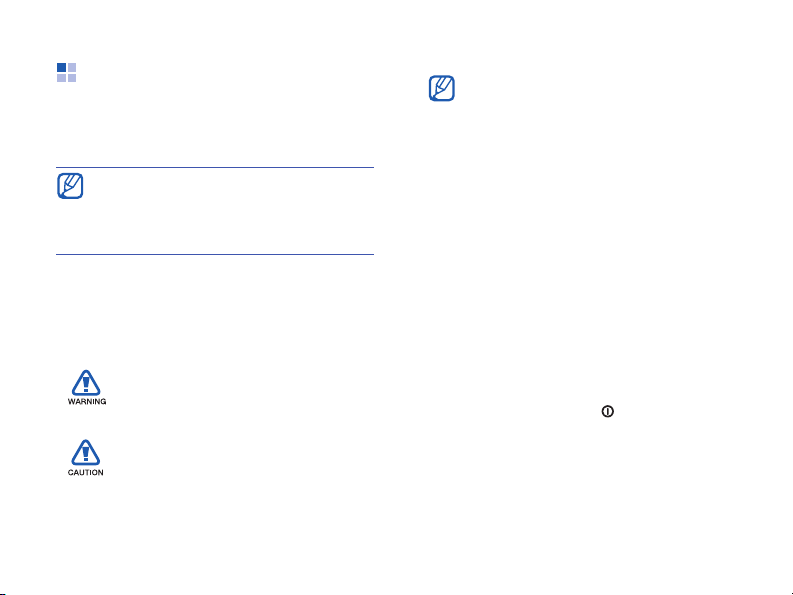Click the exclamation mark inside the WARNING triangle
The height and width of the screenshot is (595, 793).
coord(86,384)
